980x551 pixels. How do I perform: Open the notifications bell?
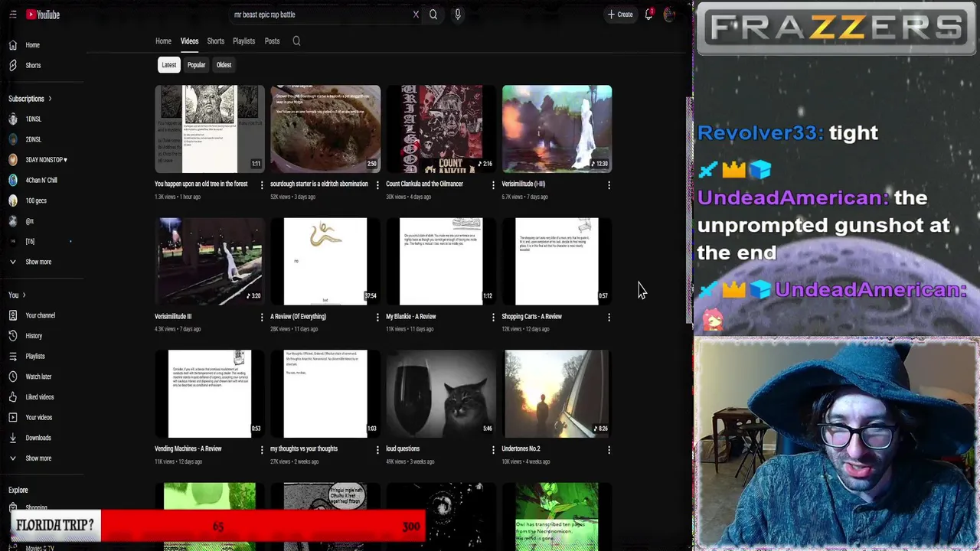(648, 15)
